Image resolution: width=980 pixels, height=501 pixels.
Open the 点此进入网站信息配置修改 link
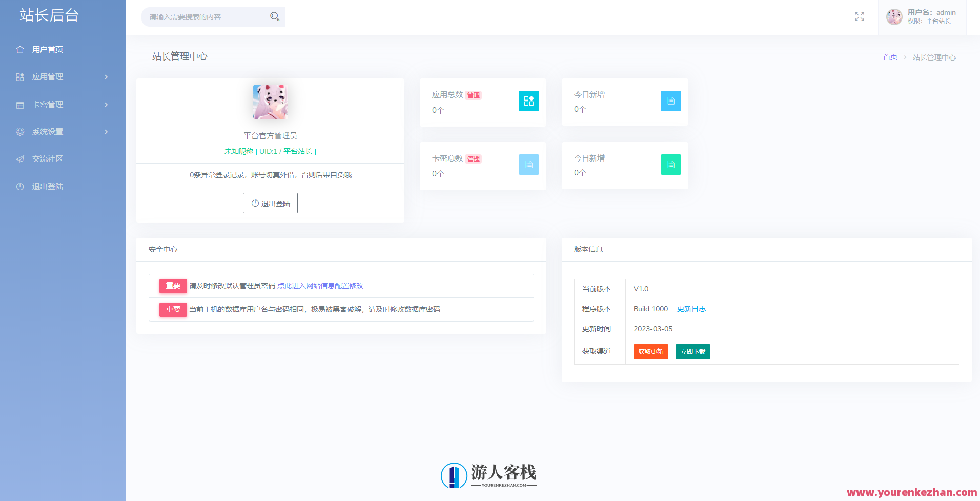pos(320,286)
